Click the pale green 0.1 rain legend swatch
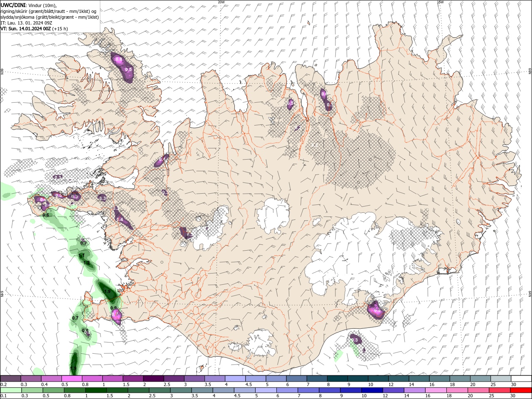This screenshot has width=532, height=399. (10, 390)
